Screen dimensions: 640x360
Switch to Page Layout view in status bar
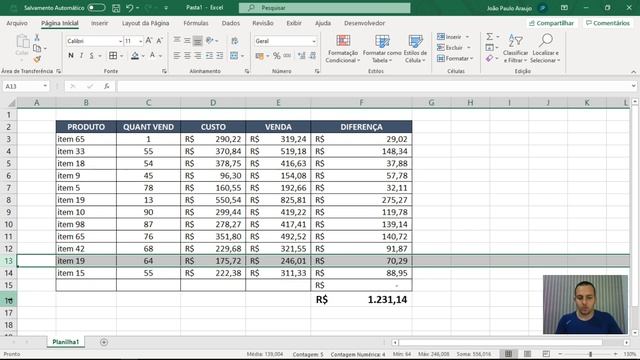pyautogui.click(x=527, y=354)
